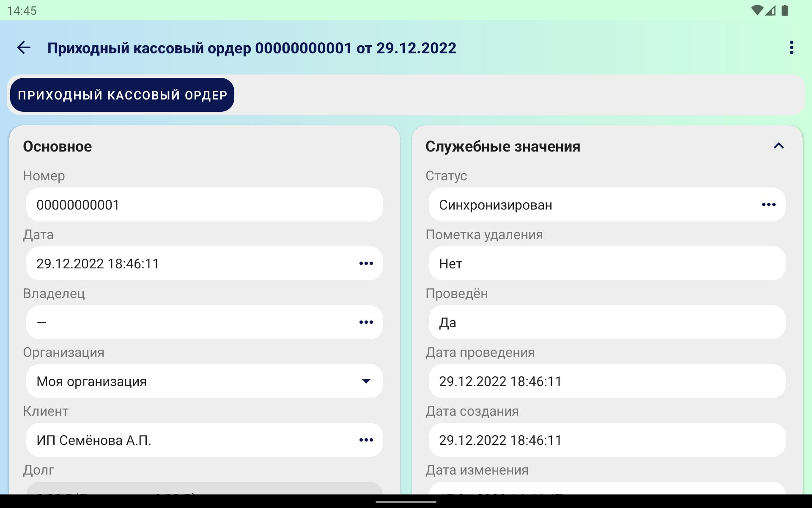Click the Дата создания field

pyautogui.click(x=607, y=440)
